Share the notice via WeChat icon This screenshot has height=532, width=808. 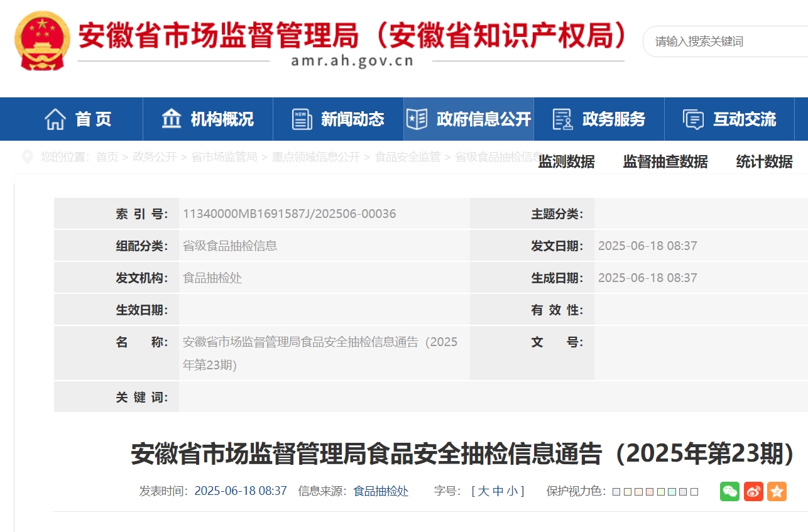[x=729, y=491]
